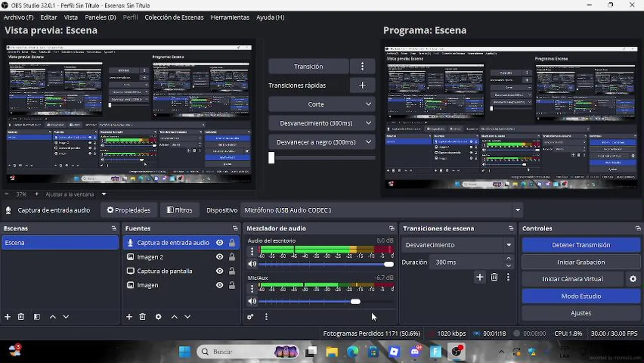Image resolution: width=644 pixels, height=363 pixels.
Task: Open source Propiedades button
Action: (x=128, y=210)
